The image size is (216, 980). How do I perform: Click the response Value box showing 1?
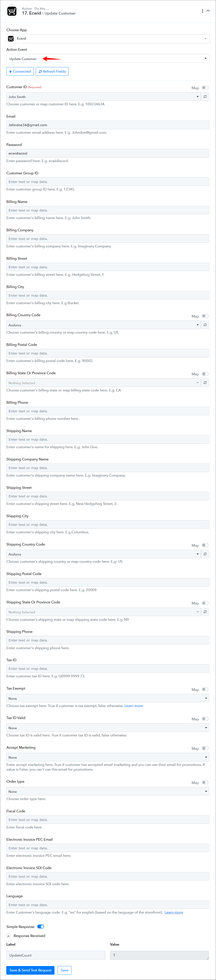160,955
